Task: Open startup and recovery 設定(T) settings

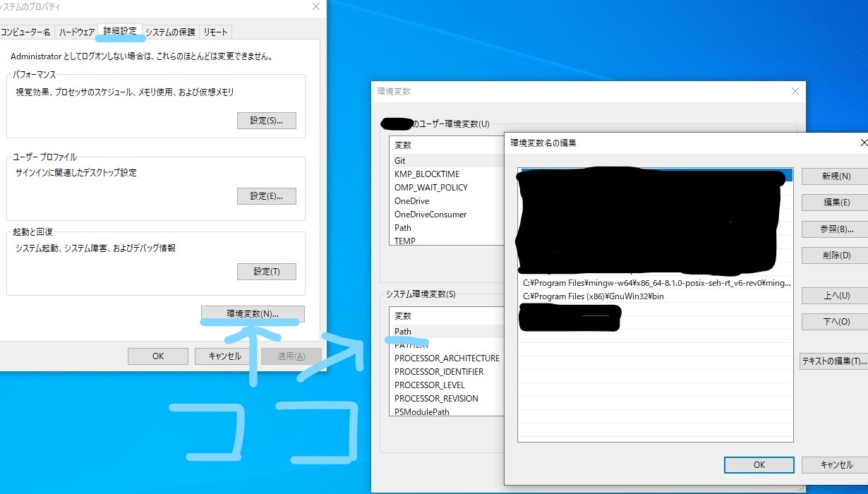Action: (267, 271)
